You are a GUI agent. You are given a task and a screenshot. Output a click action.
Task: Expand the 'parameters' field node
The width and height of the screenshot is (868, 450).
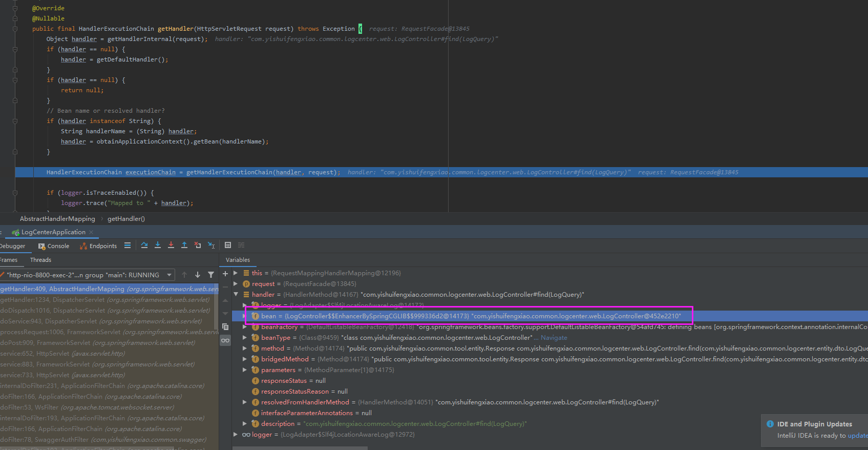coord(245,370)
